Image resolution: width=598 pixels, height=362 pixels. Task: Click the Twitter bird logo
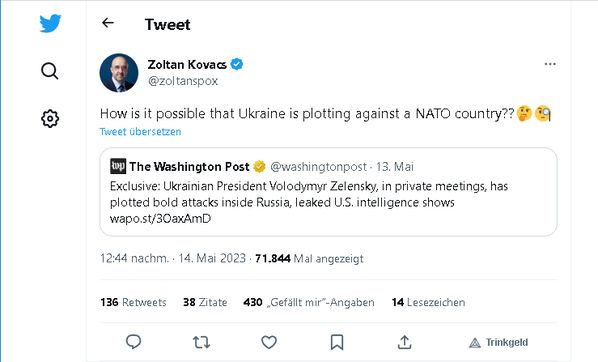50,23
